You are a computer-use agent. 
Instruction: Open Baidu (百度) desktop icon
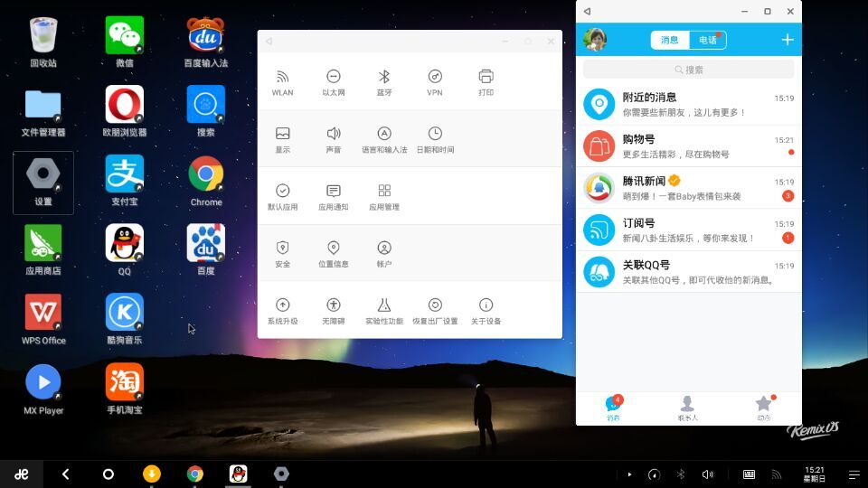point(205,249)
